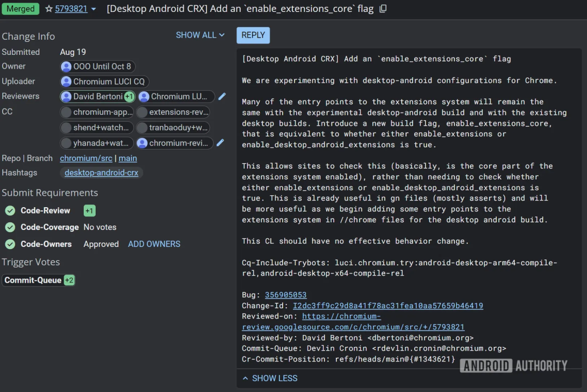Click the chromium-app... CC chip

(97, 112)
